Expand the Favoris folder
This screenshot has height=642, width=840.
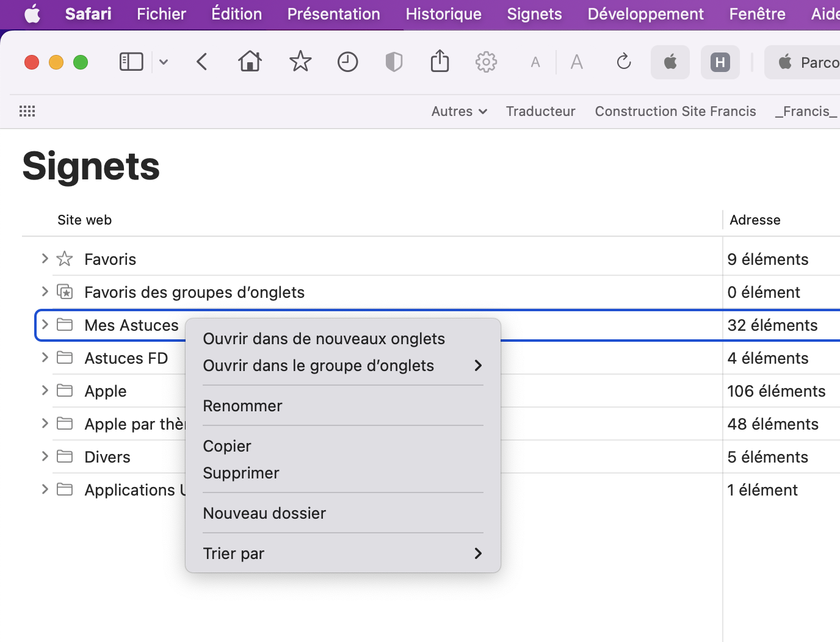tap(45, 259)
